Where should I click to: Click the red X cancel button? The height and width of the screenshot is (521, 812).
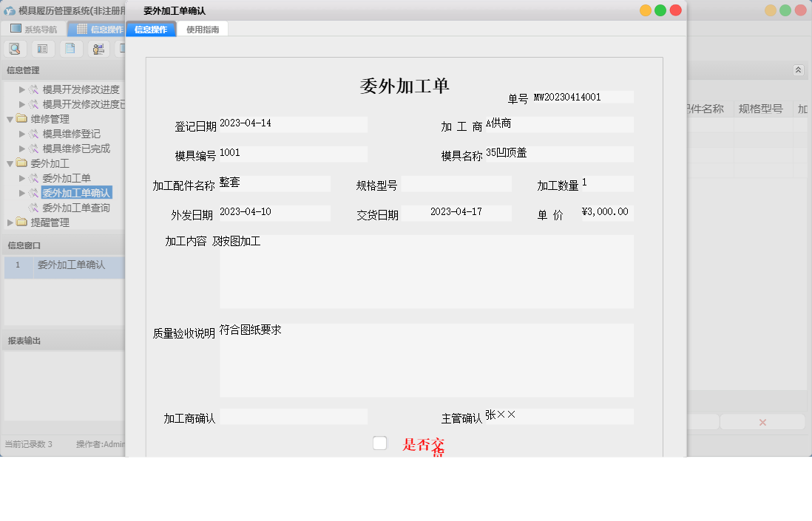762,421
